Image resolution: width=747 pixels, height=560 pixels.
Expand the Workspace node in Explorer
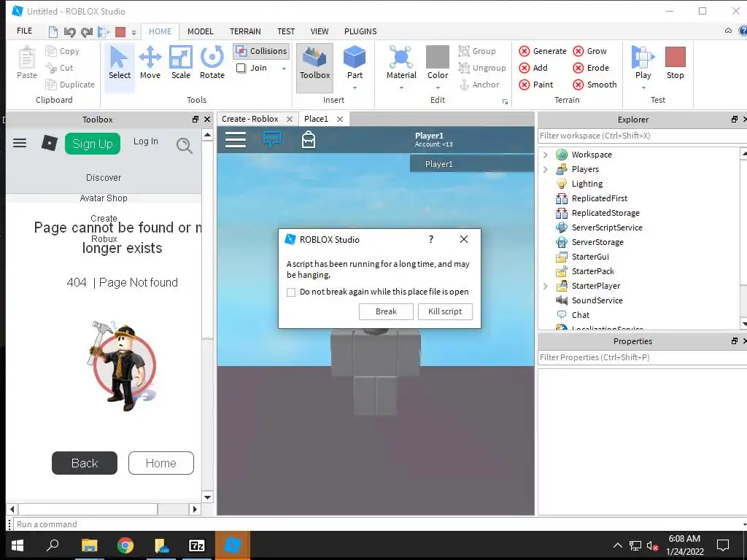pos(546,155)
